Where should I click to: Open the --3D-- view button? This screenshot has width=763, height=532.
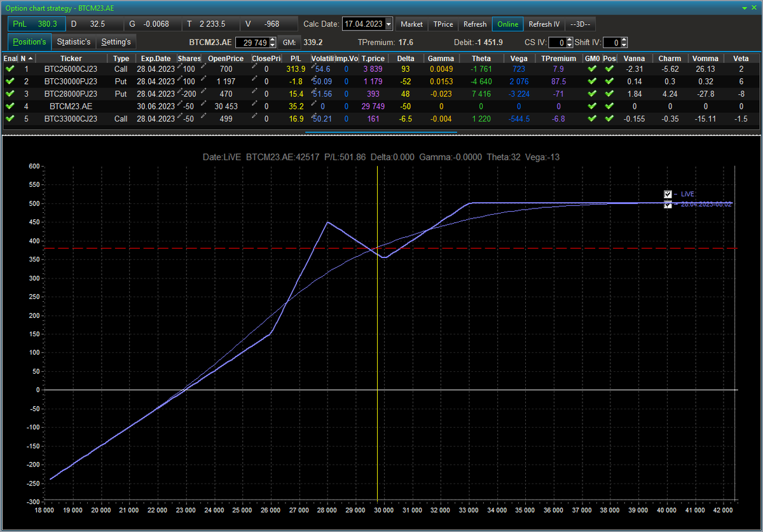pyautogui.click(x=581, y=24)
